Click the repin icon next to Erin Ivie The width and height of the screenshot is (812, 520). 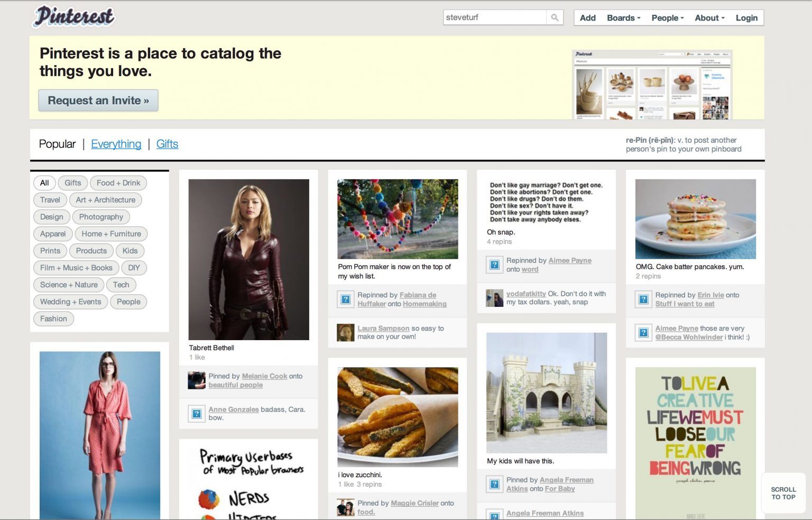pos(643,299)
